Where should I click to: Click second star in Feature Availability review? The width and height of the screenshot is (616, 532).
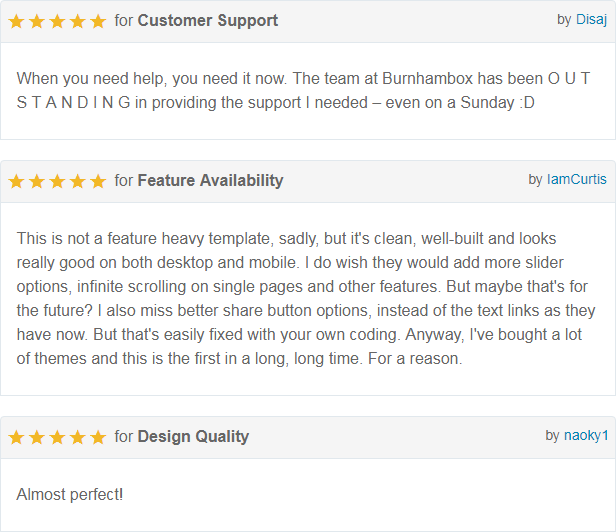pyautogui.click(x=36, y=181)
